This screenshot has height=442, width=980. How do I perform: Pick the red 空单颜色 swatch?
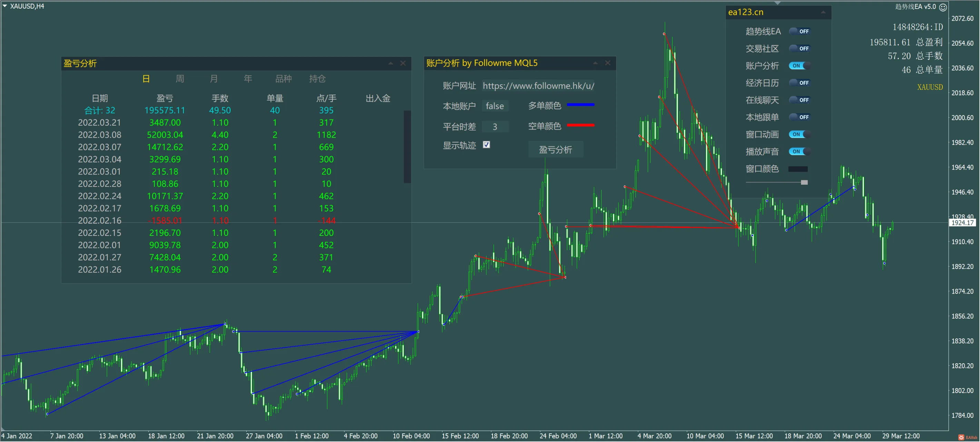581,125
